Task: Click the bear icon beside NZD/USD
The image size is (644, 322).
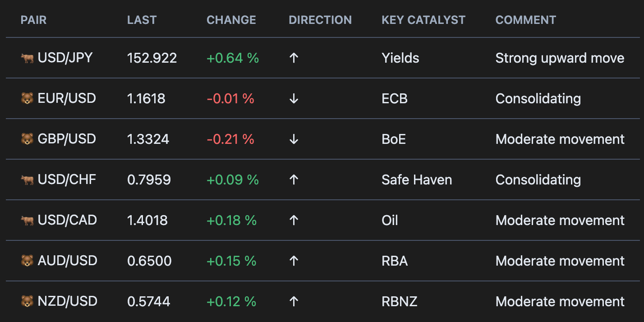Action: (27, 302)
